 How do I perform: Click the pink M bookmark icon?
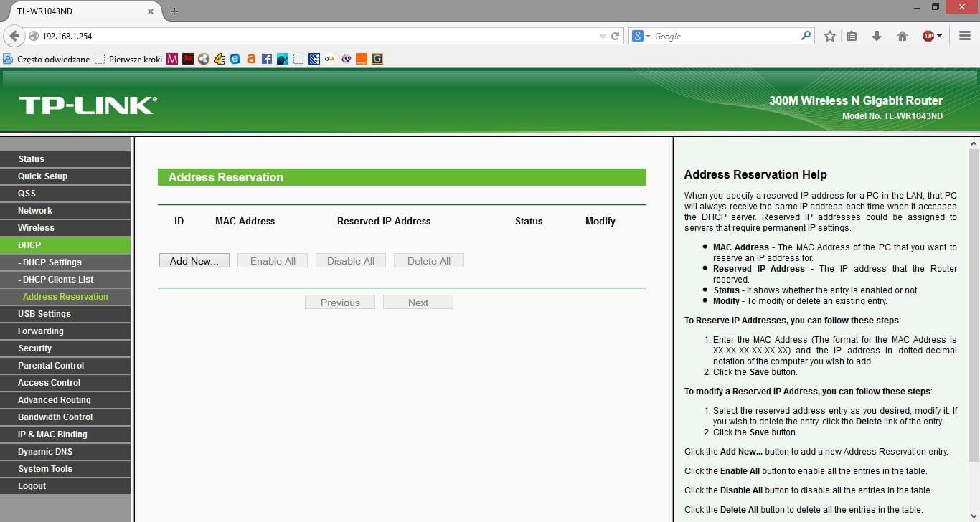click(x=172, y=59)
